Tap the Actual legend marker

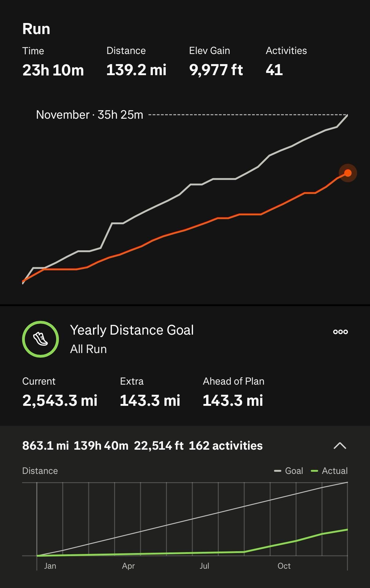[x=314, y=471]
